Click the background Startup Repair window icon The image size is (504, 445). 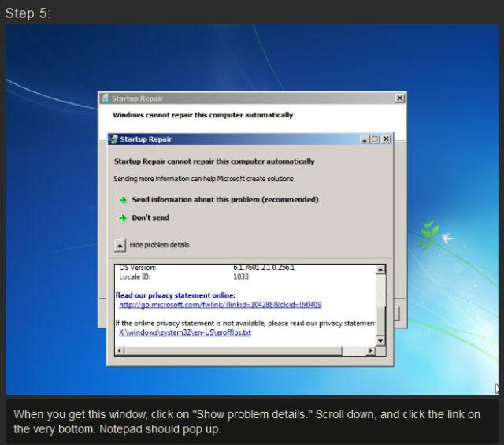point(105,98)
